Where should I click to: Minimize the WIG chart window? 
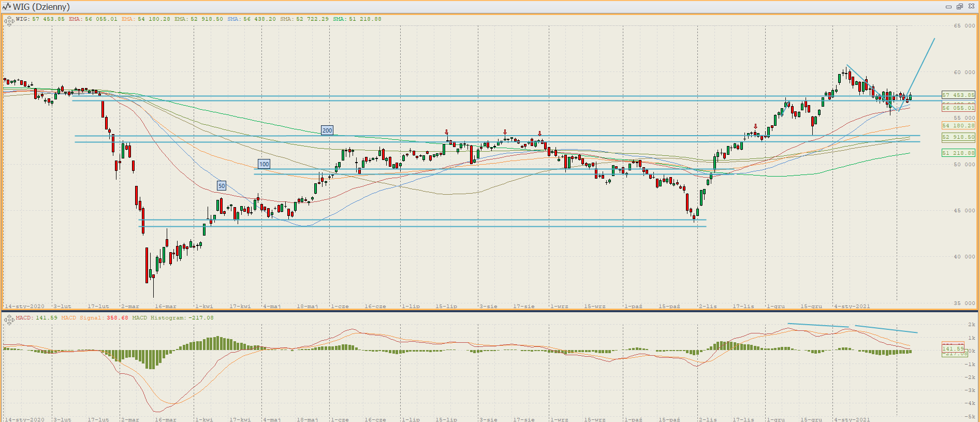948,7
